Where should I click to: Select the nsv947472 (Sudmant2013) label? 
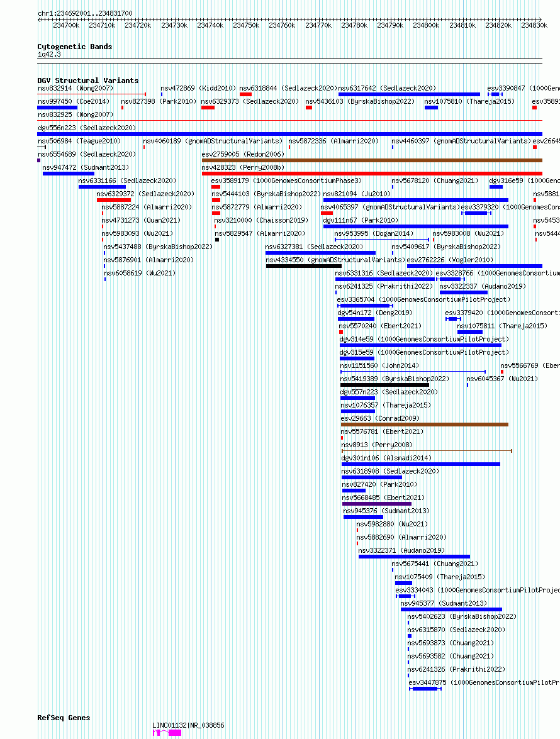point(86,167)
